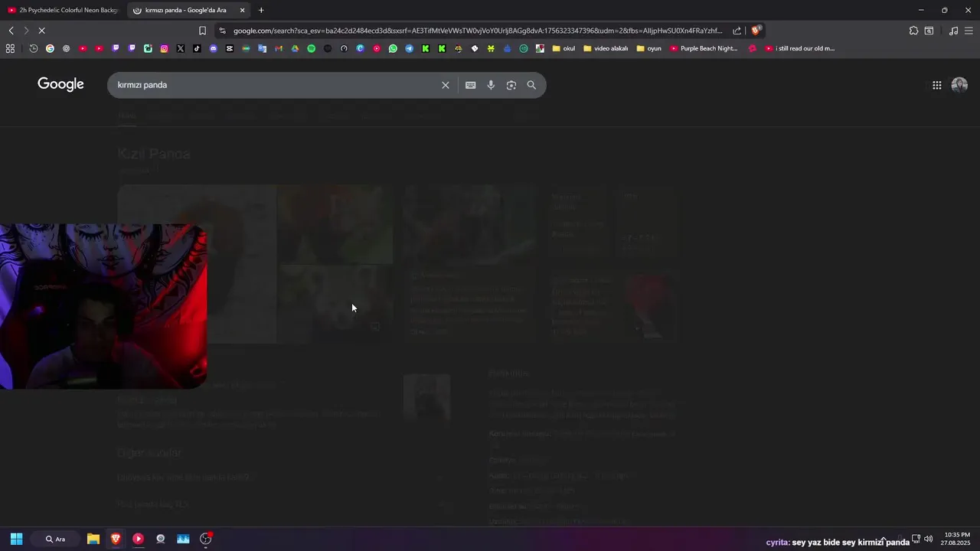Screen dimensions: 980x551
Task: Open the Purple Beach Night bookmark
Action: (x=704, y=48)
